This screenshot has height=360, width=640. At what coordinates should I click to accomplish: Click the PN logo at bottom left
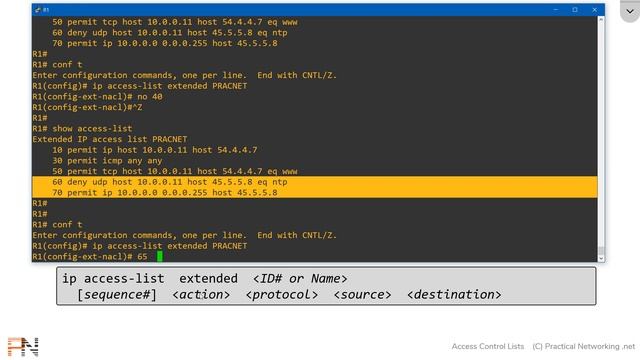tap(23, 347)
